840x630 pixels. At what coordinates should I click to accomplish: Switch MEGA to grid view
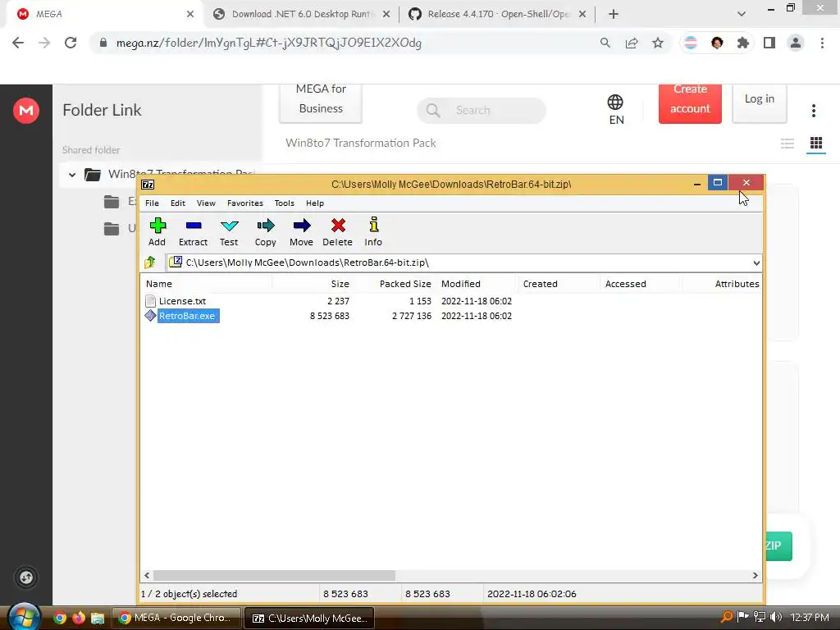[816, 143]
